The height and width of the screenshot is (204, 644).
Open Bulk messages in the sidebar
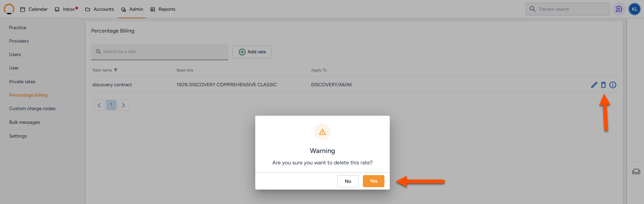pos(25,122)
